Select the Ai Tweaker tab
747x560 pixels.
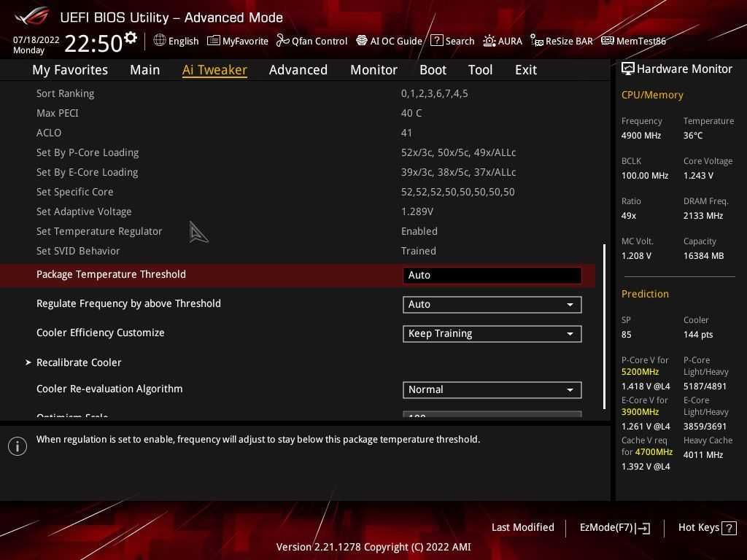214,70
